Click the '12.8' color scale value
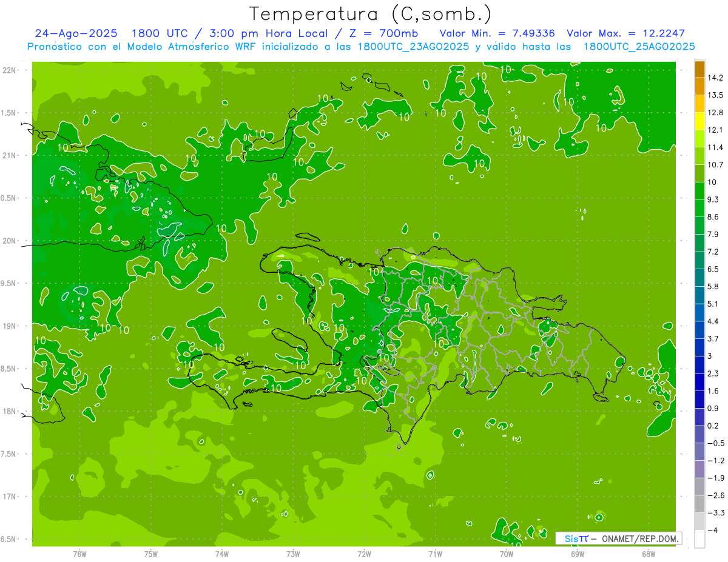Image resolution: width=728 pixels, height=562 pixels. [x=715, y=113]
